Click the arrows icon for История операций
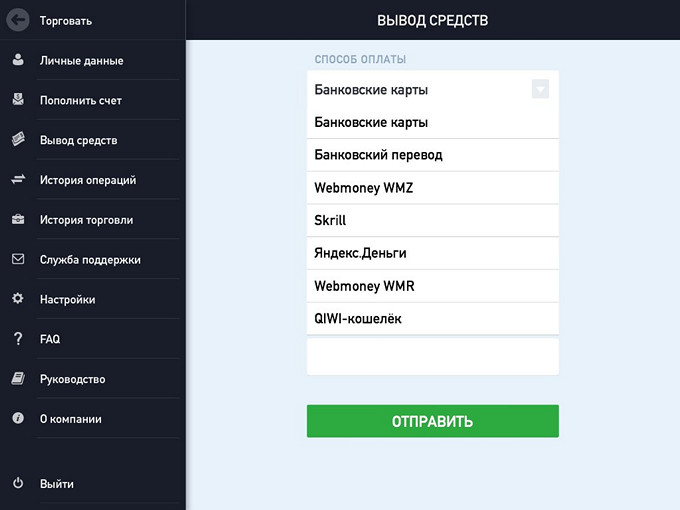 coord(18,180)
